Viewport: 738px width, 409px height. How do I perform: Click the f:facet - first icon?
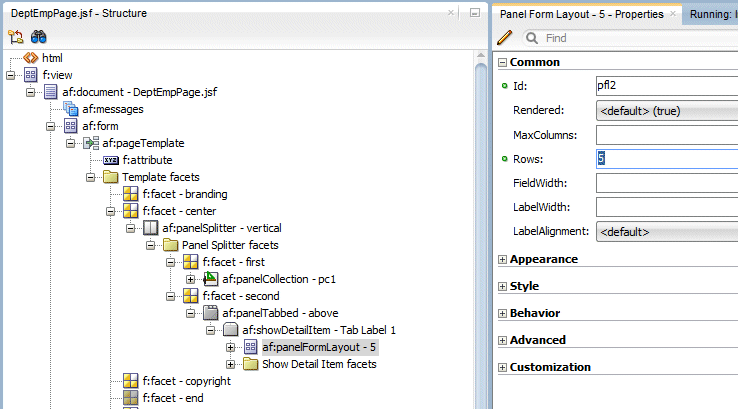191,262
